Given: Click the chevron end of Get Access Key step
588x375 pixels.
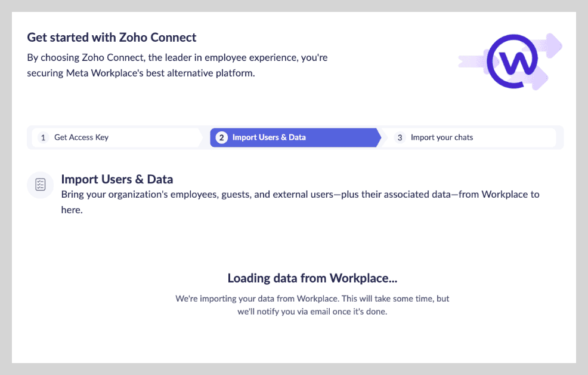Looking at the screenshot, I should [199, 137].
